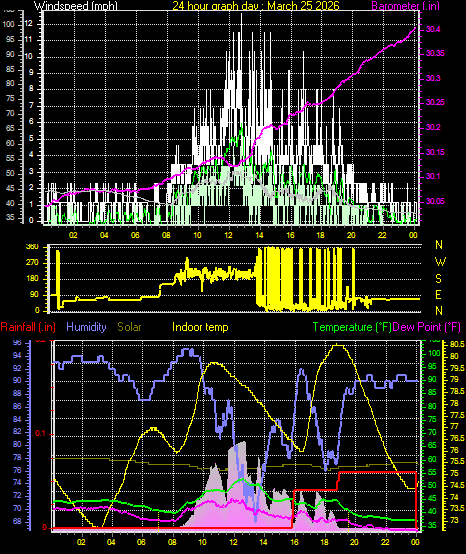
Task: Click the Dew Point (°F) legend label
Action: click(427, 327)
